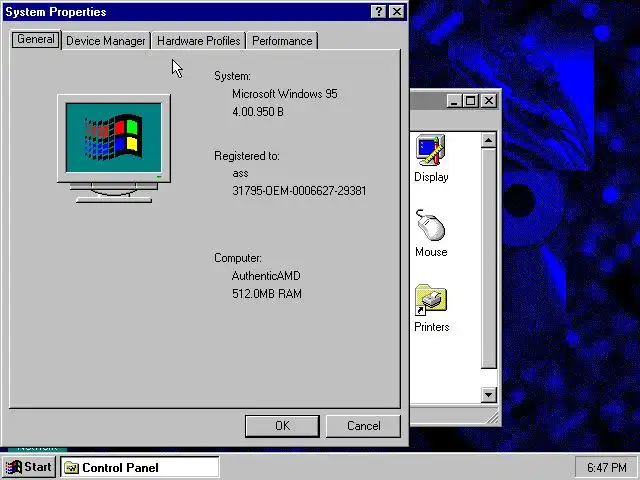Close the System Properties dialog
The width and height of the screenshot is (640, 480).
[x=397, y=11]
